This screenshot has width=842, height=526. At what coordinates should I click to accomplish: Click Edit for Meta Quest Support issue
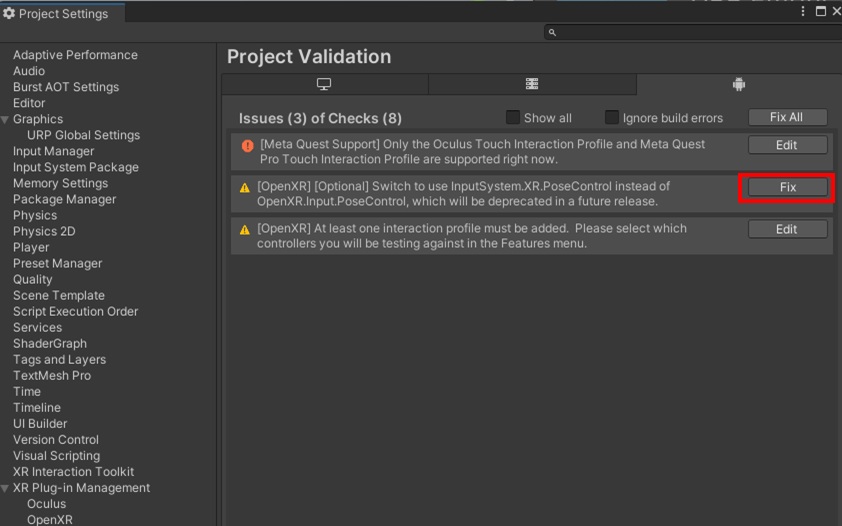tap(787, 145)
